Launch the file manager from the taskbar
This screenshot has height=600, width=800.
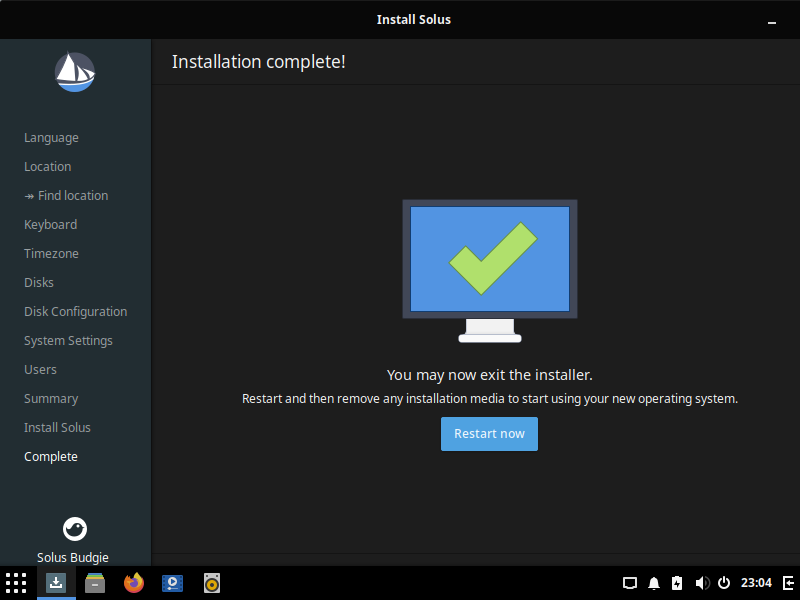pyautogui.click(x=95, y=583)
